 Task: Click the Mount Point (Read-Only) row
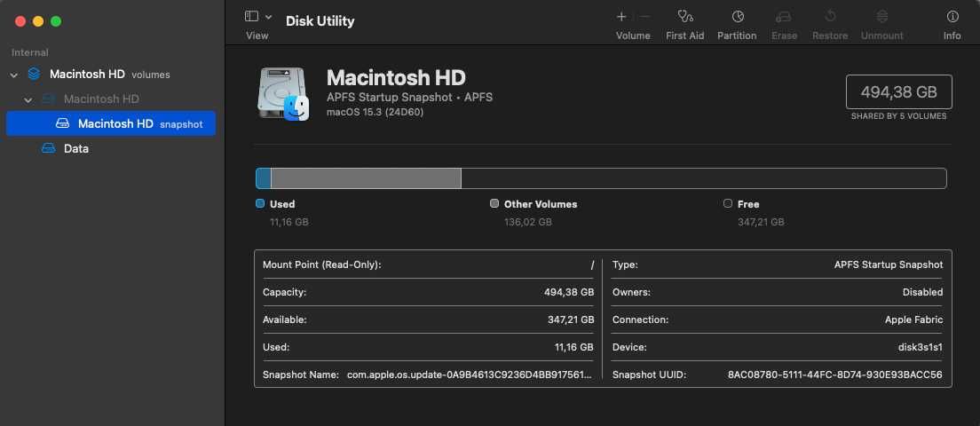[x=428, y=264]
